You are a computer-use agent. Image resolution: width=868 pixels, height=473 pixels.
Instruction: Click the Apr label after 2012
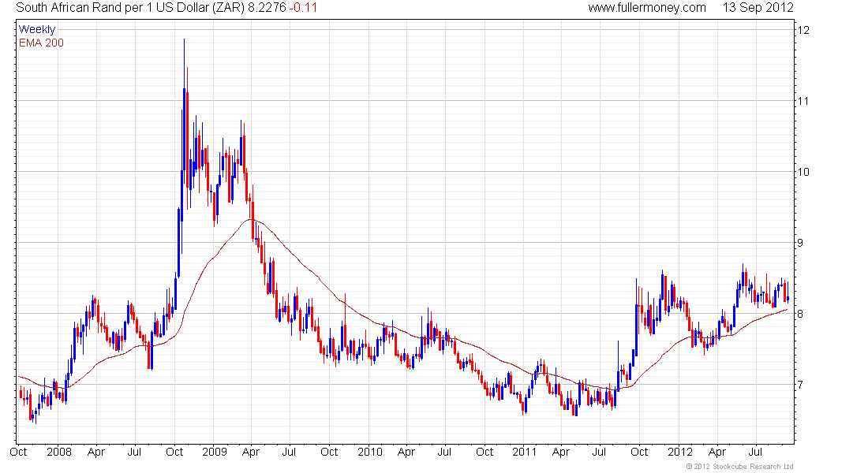(x=716, y=452)
